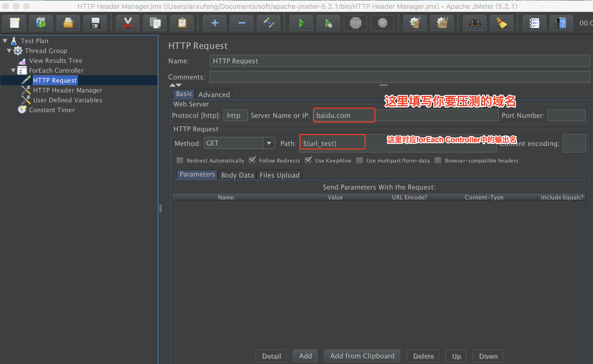Click the Save disk icon in toolbar
The width and height of the screenshot is (593, 364).
95,23
